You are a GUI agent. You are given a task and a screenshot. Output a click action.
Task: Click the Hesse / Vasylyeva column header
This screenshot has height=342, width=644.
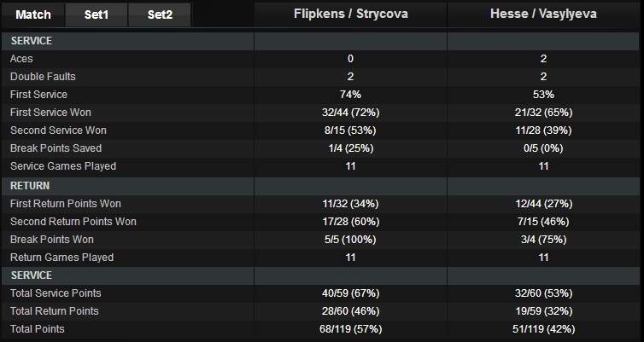click(x=544, y=14)
